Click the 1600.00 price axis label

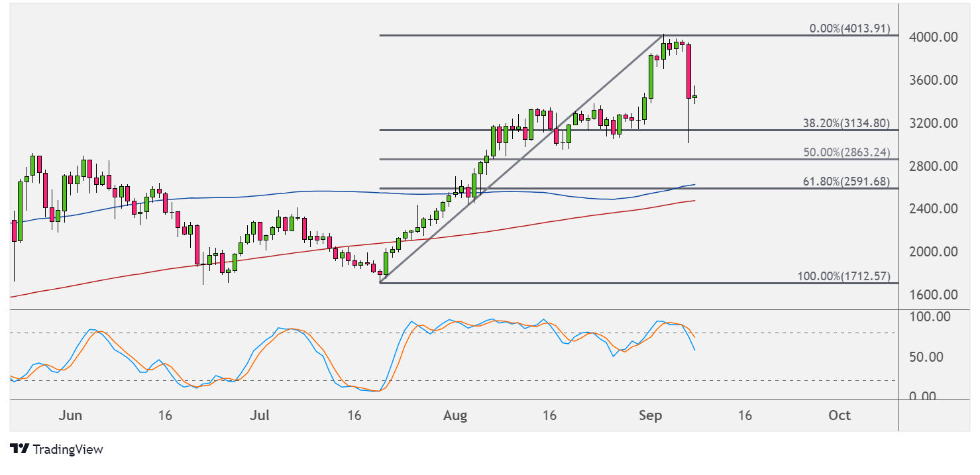(935, 295)
